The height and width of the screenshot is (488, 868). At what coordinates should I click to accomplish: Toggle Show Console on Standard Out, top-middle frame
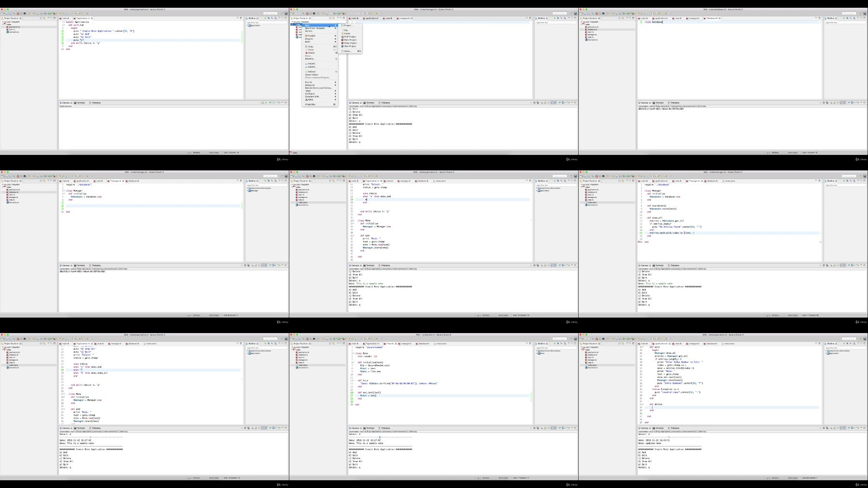coord(552,102)
